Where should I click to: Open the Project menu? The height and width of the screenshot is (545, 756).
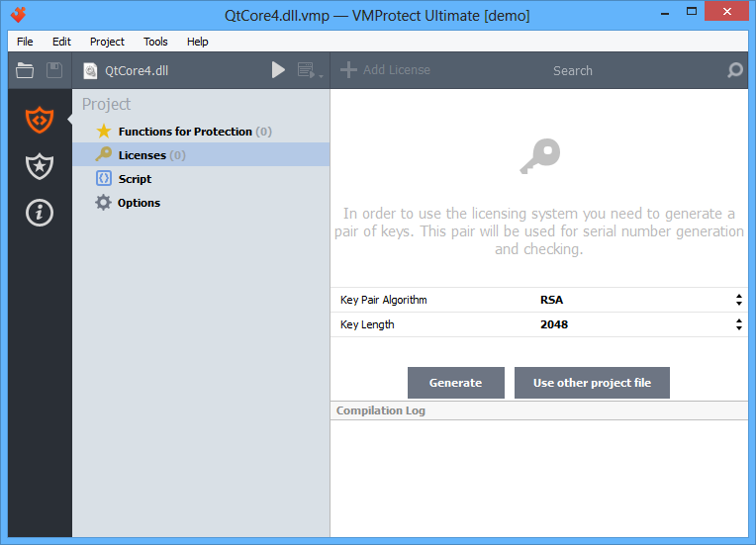[107, 42]
